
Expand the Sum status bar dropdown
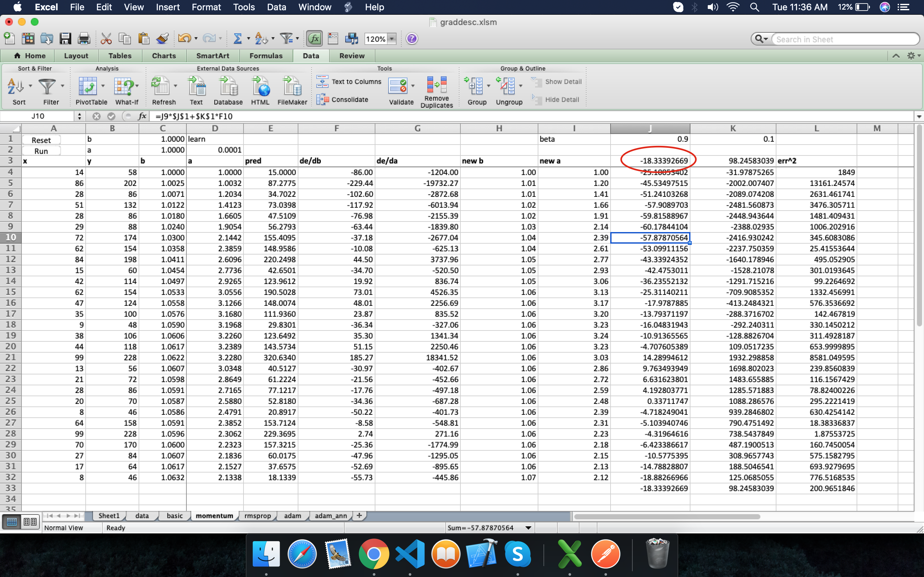(x=528, y=528)
